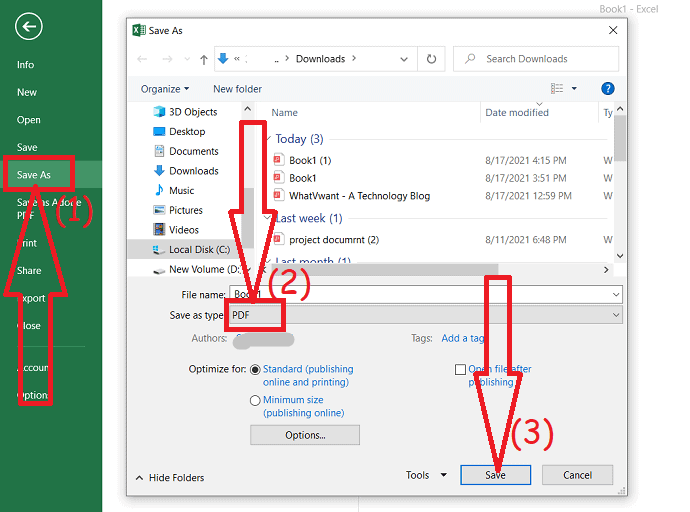Viewport: 690px width, 512px height.
Task: Select 3D Objects in navigation pane
Action: point(193,112)
